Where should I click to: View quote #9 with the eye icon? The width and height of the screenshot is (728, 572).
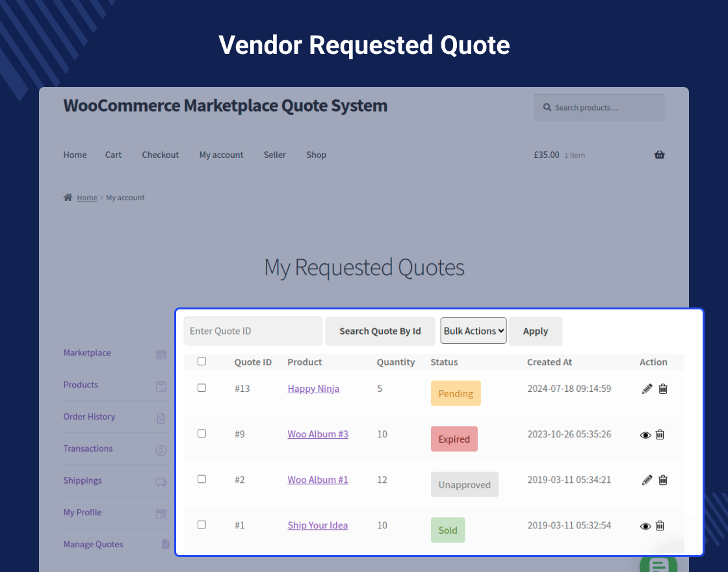point(645,435)
